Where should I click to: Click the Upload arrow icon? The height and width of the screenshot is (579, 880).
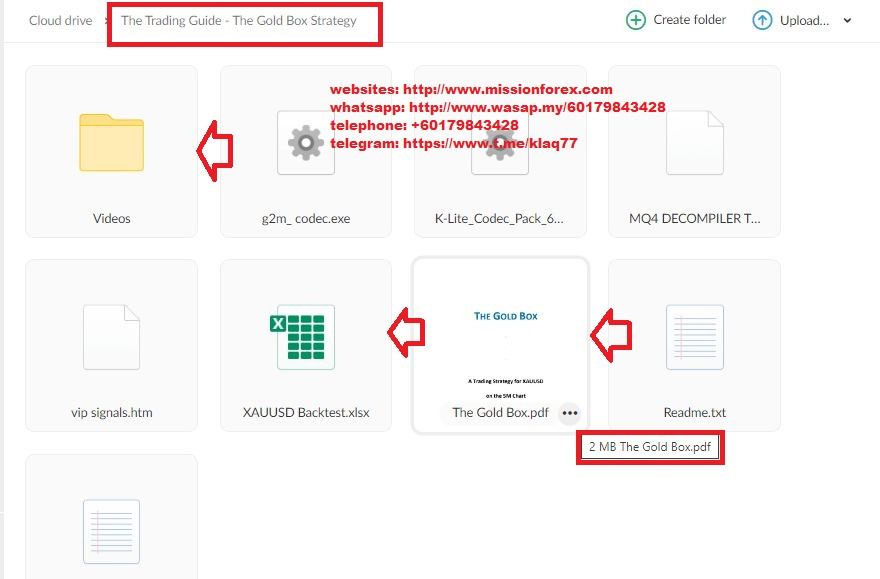click(x=762, y=20)
